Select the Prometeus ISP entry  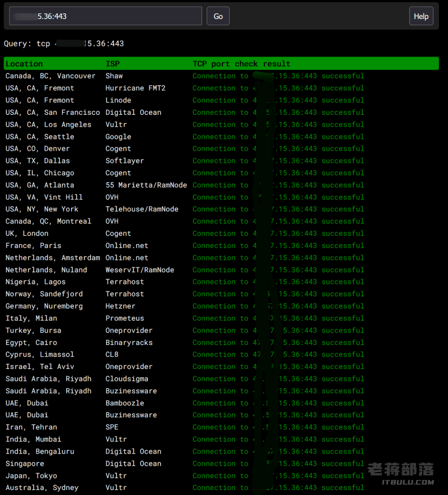(x=124, y=318)
